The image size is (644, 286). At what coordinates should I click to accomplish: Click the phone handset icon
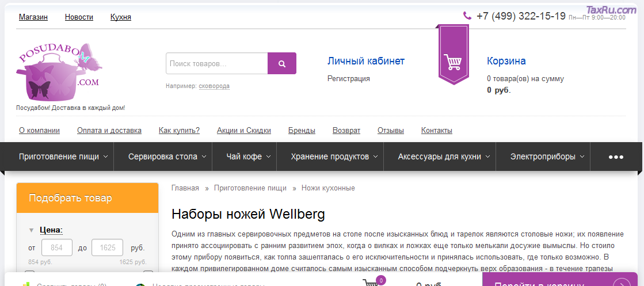point(467,16)
